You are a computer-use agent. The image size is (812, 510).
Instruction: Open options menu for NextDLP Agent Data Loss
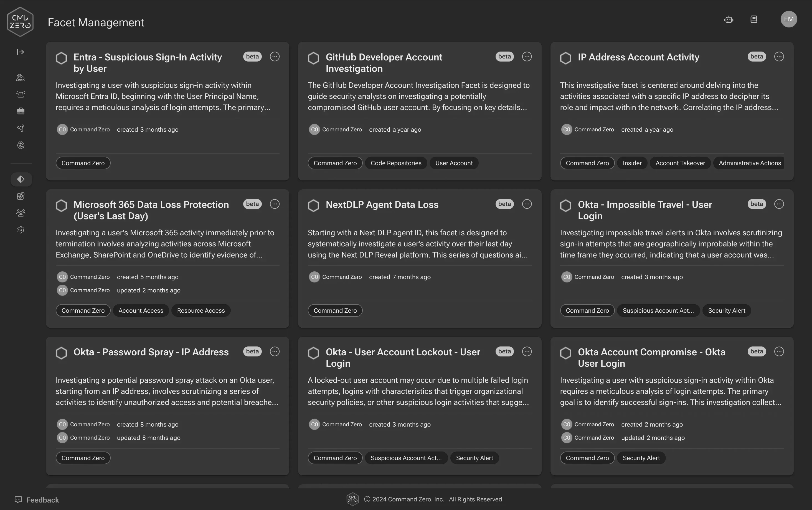coord(527,204)
